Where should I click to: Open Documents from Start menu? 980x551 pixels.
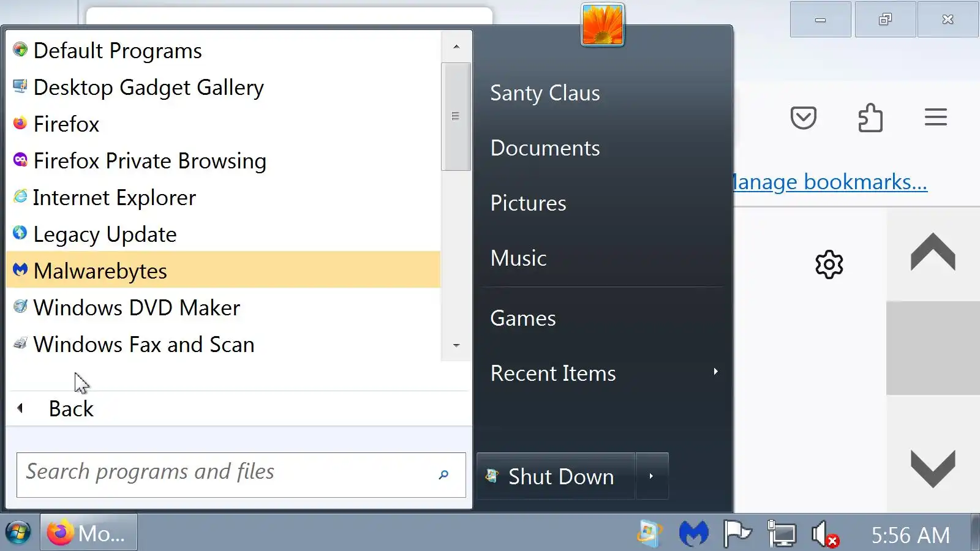545,148
